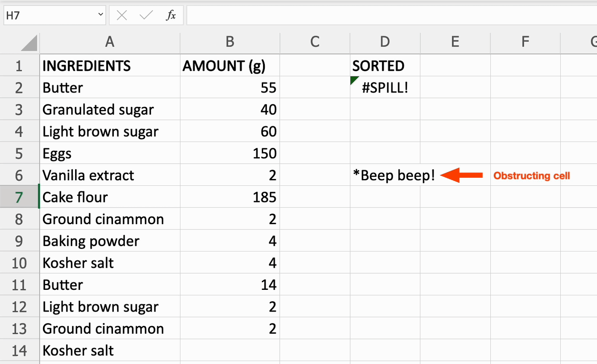Click the Cake flour cell

click(x=110, y=197)
